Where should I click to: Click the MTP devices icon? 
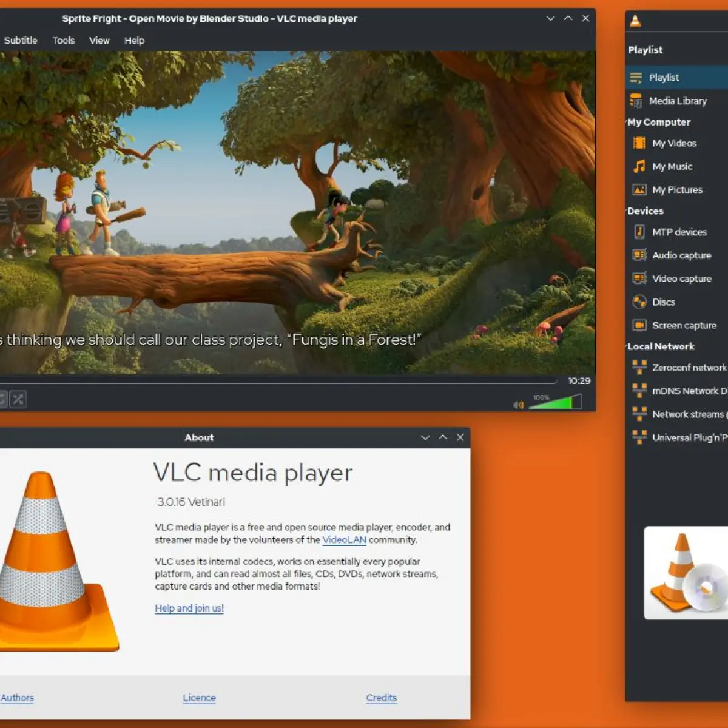tap(639, 232)
